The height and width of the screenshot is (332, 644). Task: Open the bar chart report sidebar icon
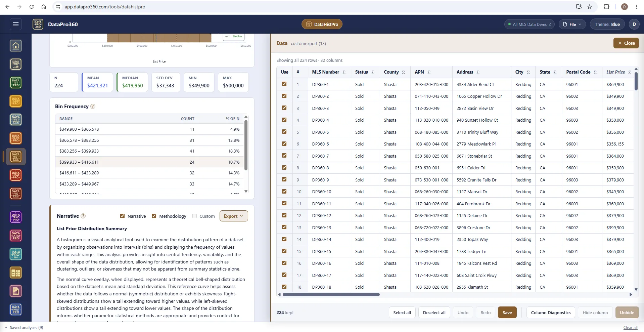pyautogui.click(x=16, y=291)
